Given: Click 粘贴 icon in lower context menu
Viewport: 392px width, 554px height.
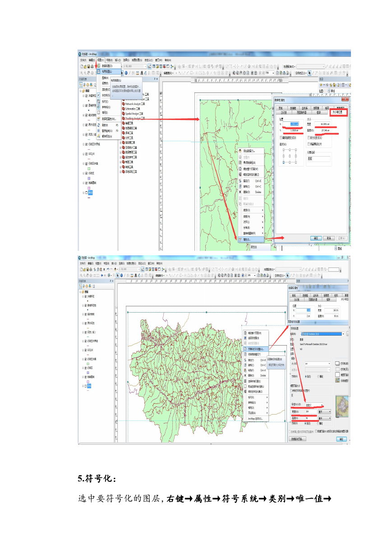Looking at the screenshot, I should 245,370.
